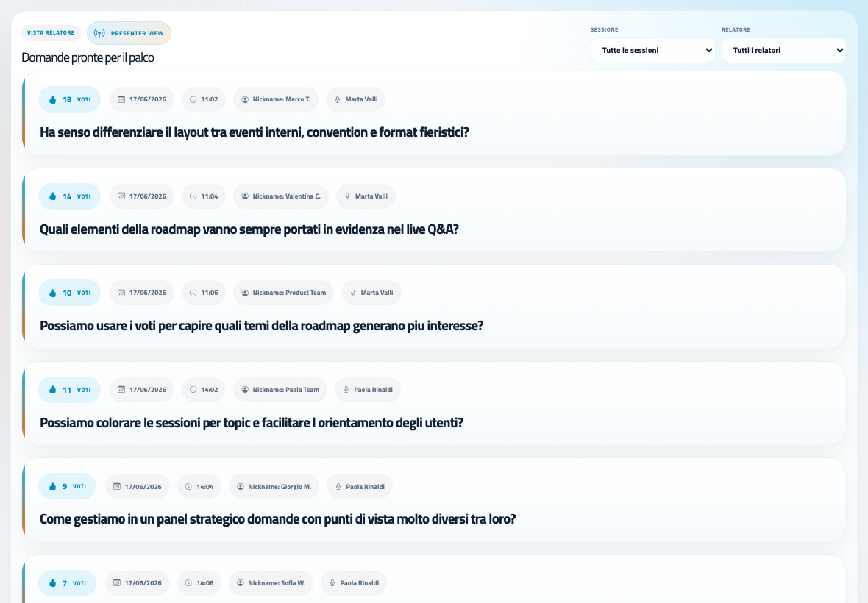Click the calendar icon in Paola Team's question
Image resolution: width=868 pixels, height=603 pixels.
[x=121, y=390]
